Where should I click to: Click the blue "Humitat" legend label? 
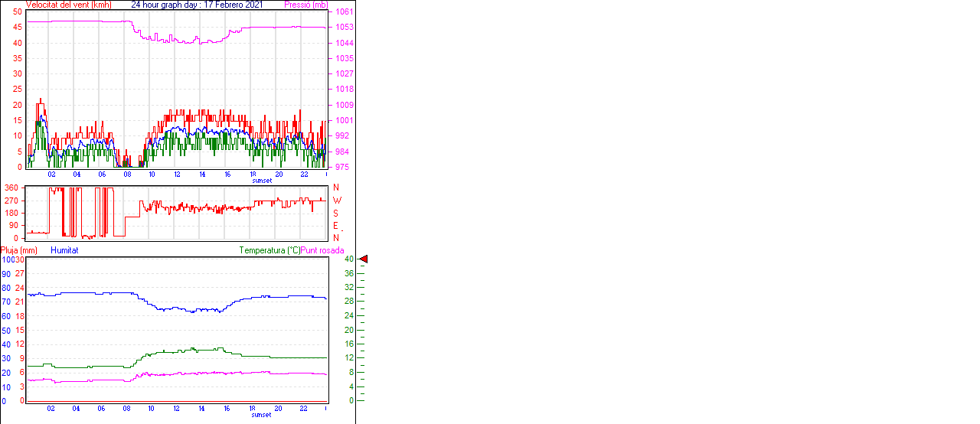point(64,250)
